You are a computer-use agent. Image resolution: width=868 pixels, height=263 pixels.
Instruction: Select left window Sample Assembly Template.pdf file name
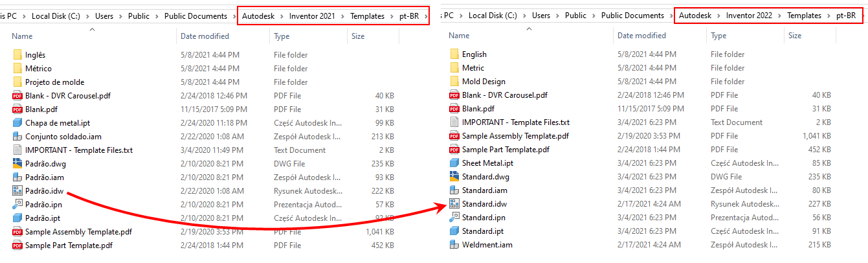pyautogui.click(x=79, y=232)
